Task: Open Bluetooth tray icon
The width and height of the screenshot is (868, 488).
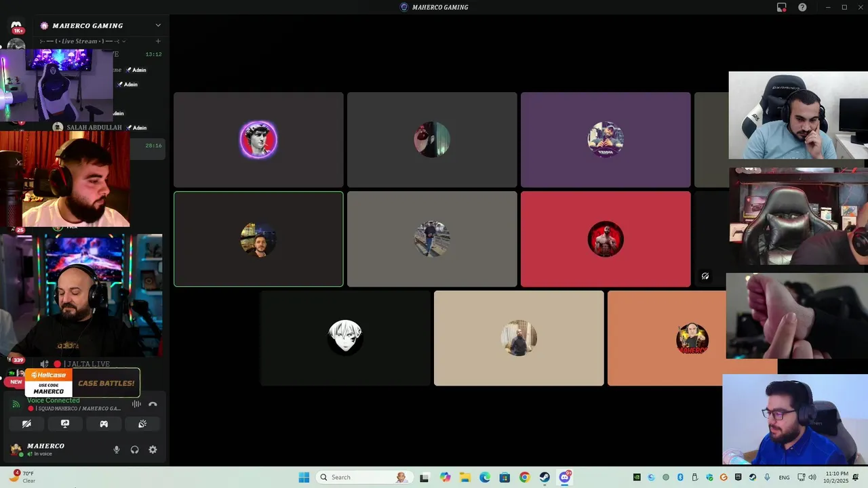Action: (680, 477)
